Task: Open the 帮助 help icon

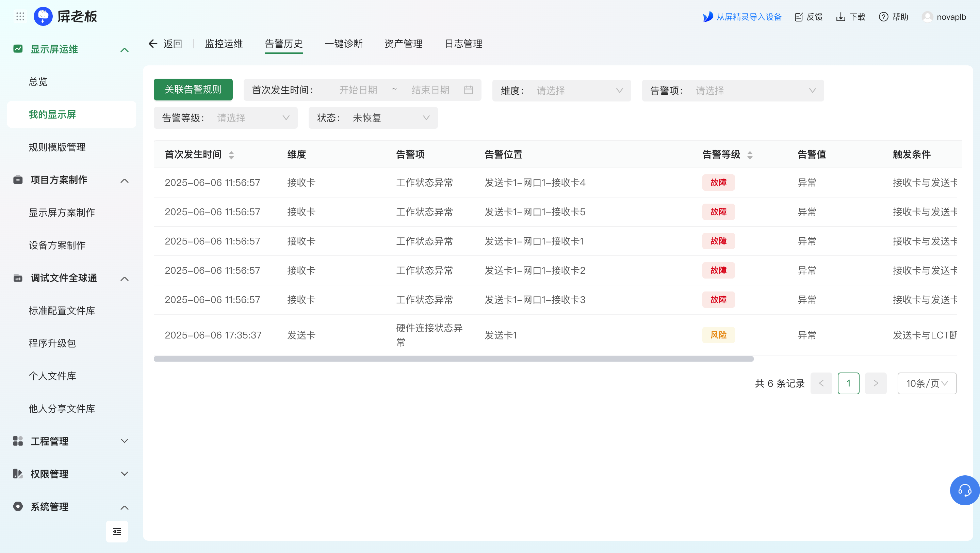Action: click(883, 17)
